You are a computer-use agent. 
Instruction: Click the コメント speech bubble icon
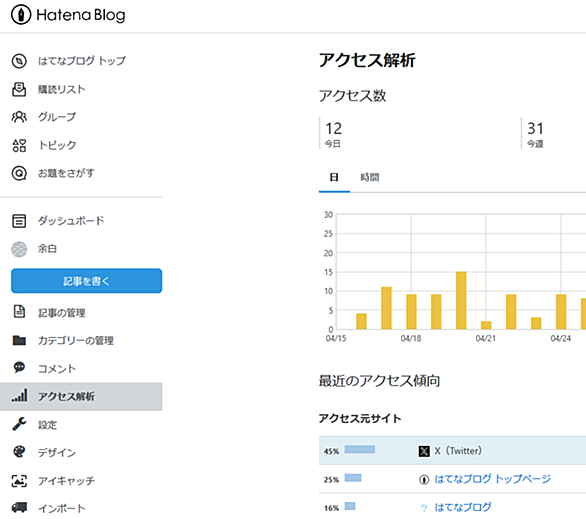click(19, 367)
